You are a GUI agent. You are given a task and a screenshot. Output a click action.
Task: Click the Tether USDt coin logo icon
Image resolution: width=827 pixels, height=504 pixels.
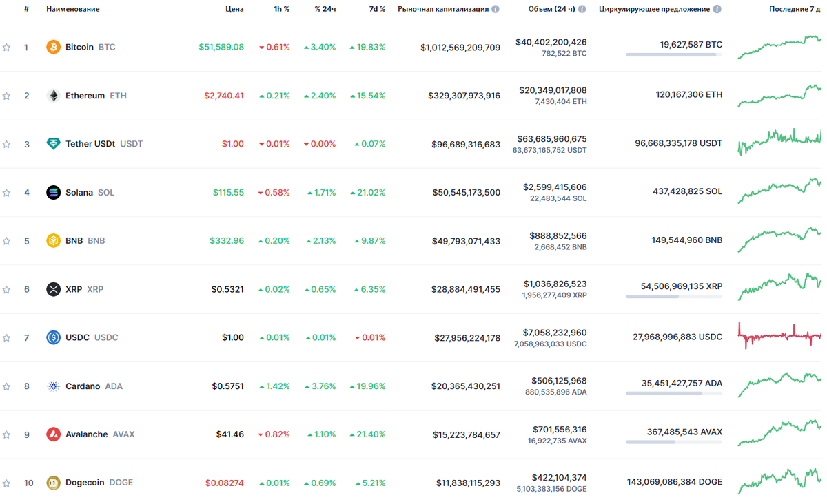tap(53, 144)
